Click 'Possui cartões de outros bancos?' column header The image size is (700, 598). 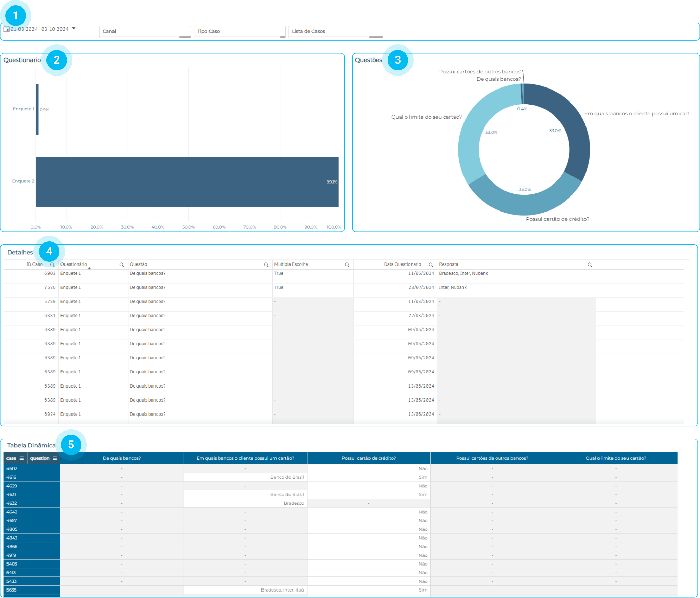pos(492,458)
